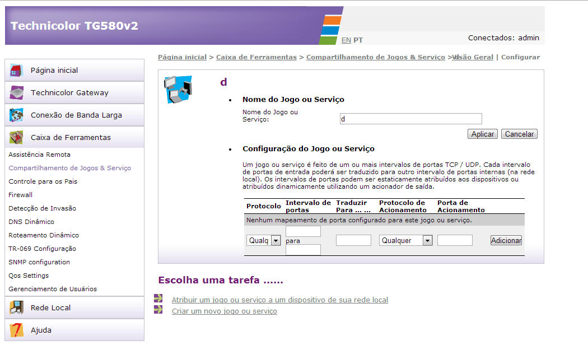Switch language to EN
This screenshot has width=588, height=364.
346,40
